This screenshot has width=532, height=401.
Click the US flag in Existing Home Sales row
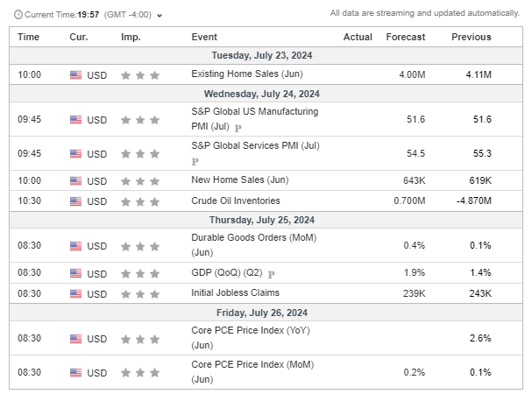click(75, 75)
